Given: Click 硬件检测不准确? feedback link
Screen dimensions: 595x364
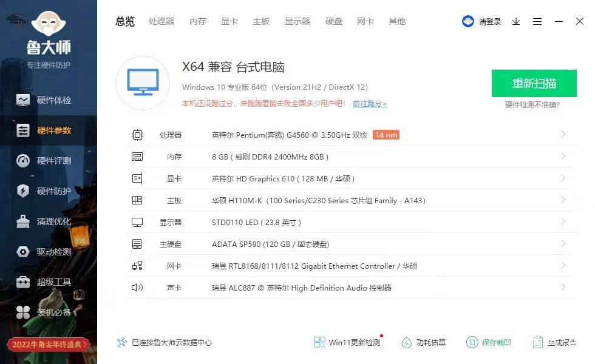Looking at the screenshot, I should tap(532, 105).
